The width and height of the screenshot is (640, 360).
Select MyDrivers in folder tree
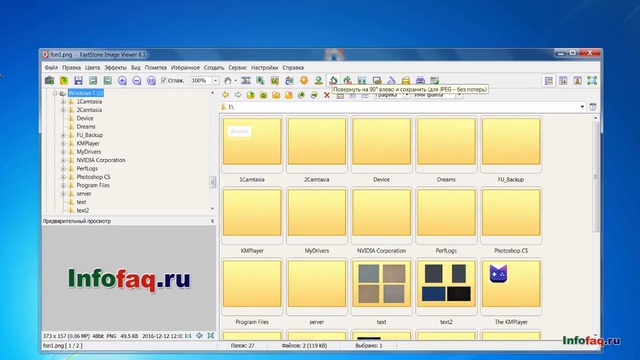point(89,152)
